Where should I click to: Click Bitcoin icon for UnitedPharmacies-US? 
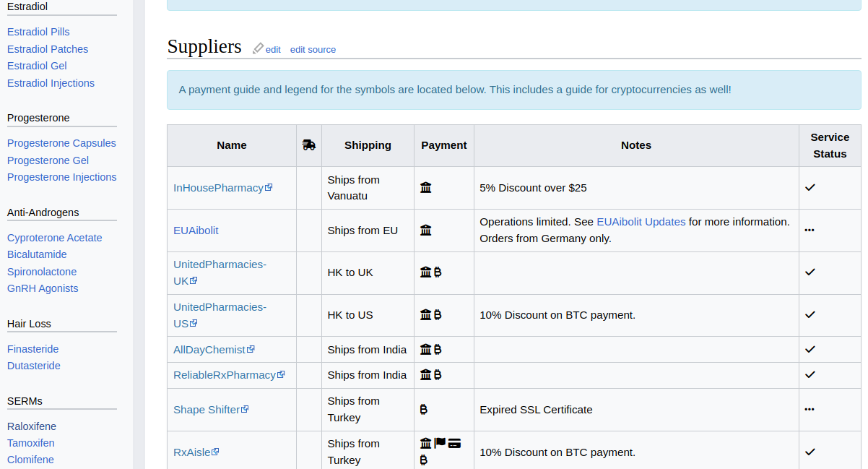(438, 315)
